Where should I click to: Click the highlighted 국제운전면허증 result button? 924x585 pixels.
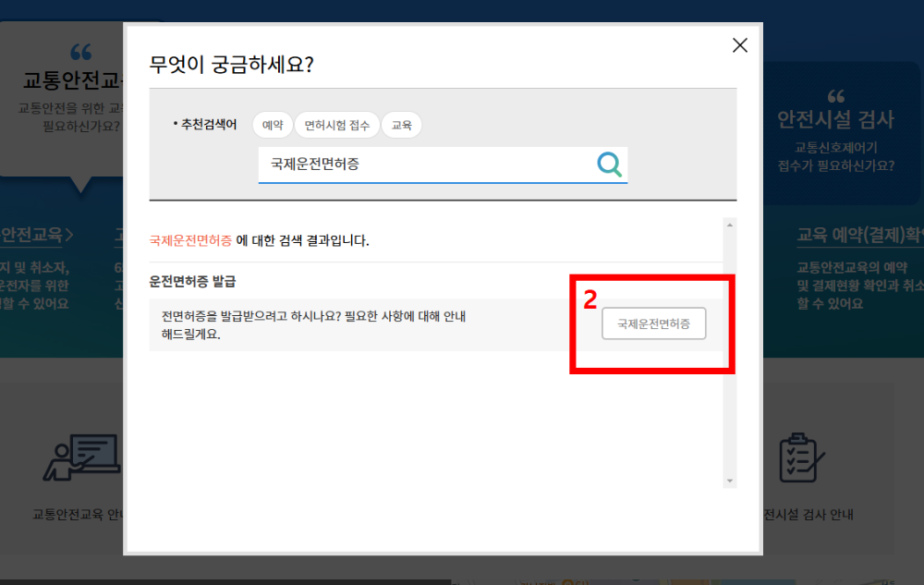click(x=653, y=323)
